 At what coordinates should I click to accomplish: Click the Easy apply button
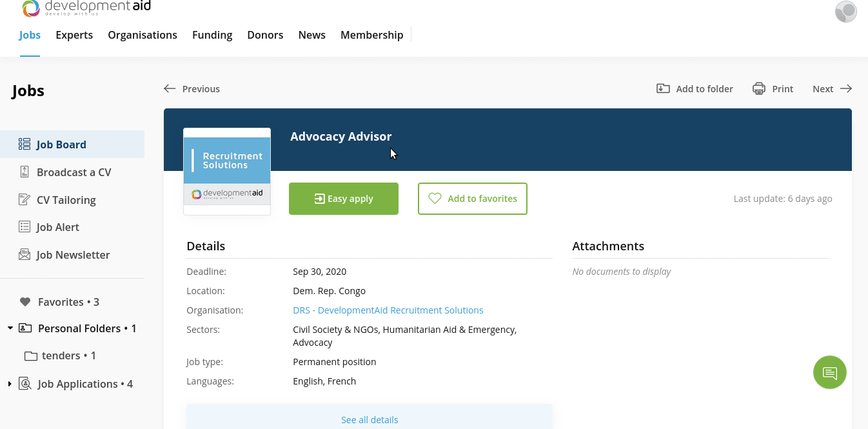coord(344,199)
